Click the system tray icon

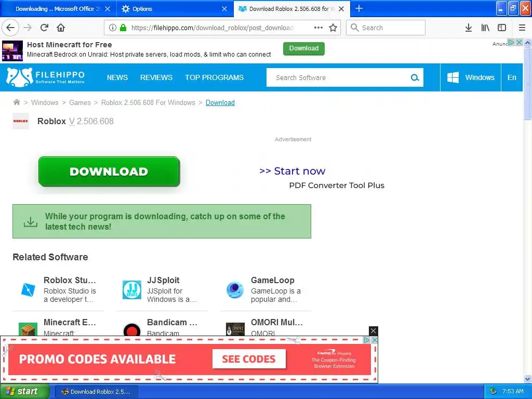coord(493,392)
